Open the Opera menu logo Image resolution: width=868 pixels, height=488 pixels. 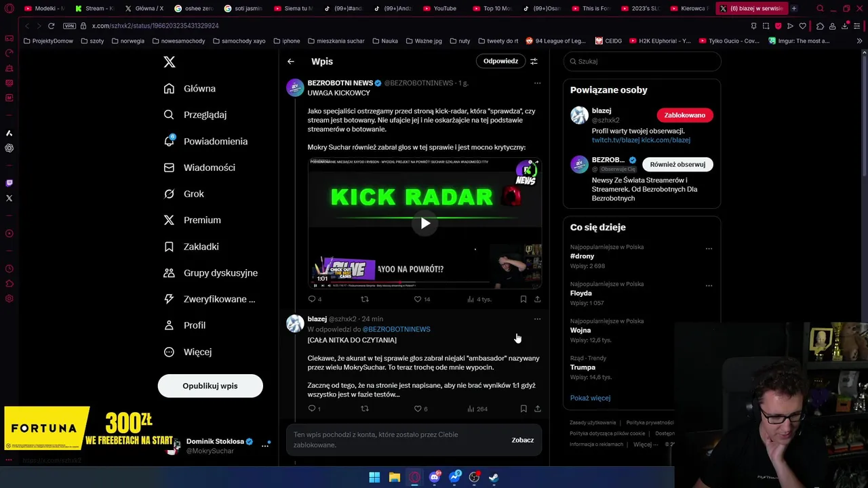[x=9, y=9]
